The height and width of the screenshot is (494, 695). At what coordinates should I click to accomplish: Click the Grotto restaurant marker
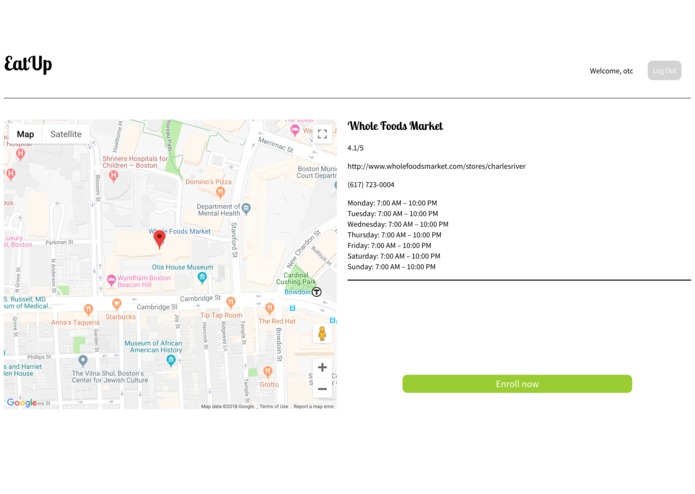[267, 371]
